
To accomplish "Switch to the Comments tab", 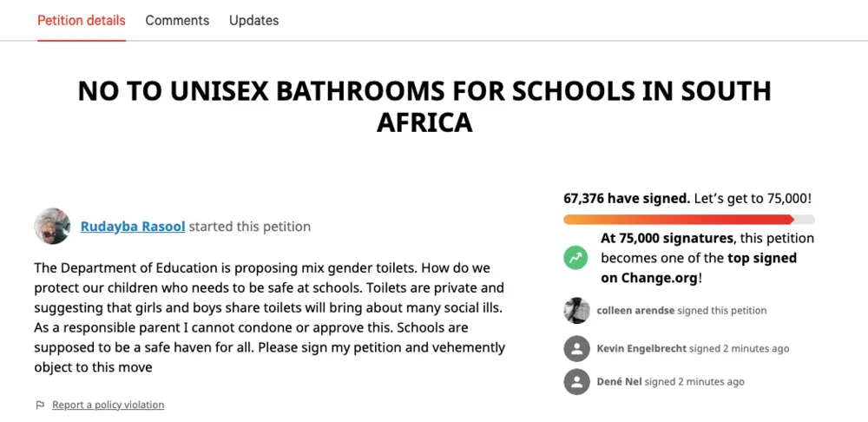I will pyautogui.click(x=177, y=20).
